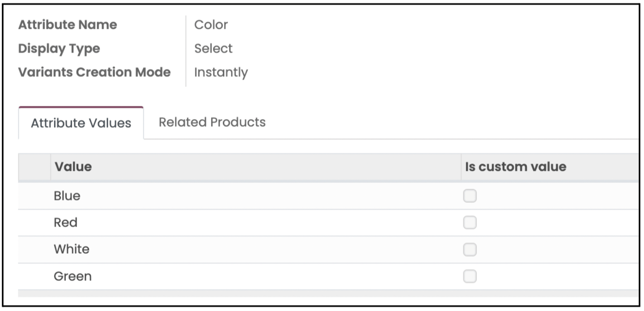
Task: Sort by the Value column header
Action: (73, 167)
